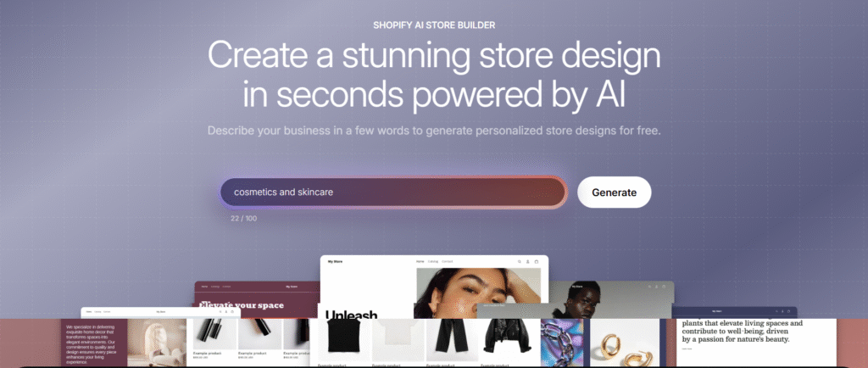This screenshot has height=368, width=868.
Task: Open the Elevate your space store design
Action: [x=242, y=305]
